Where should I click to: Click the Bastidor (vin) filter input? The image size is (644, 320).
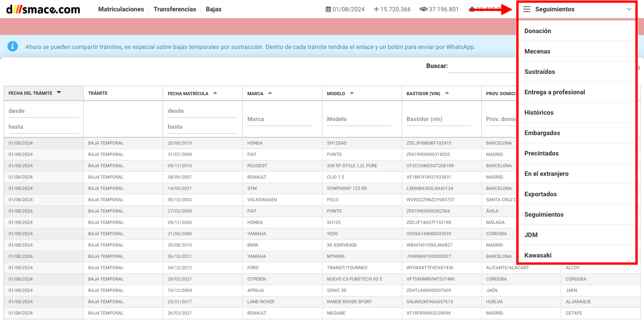pyautogui.click(x=439, y=119)
